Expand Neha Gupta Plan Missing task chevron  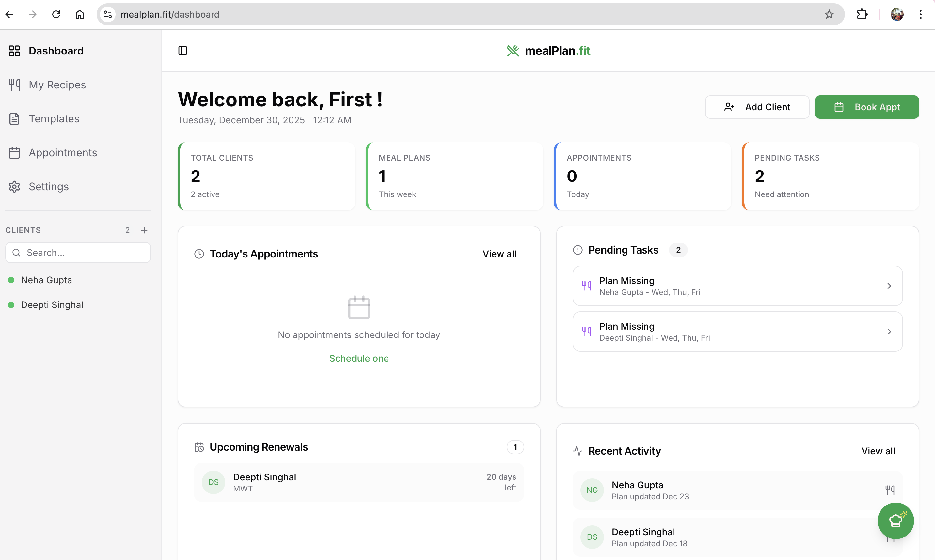click(889, 286)
